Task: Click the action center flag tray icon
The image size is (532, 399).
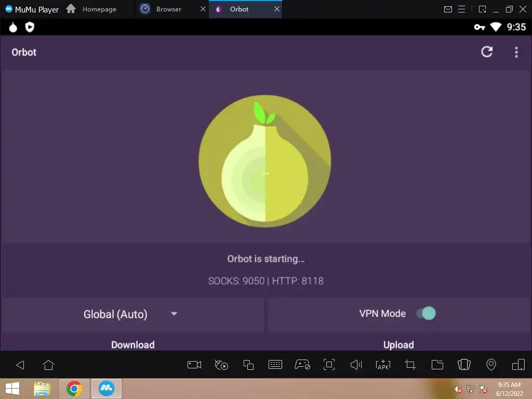Action: tap(484, 389)
